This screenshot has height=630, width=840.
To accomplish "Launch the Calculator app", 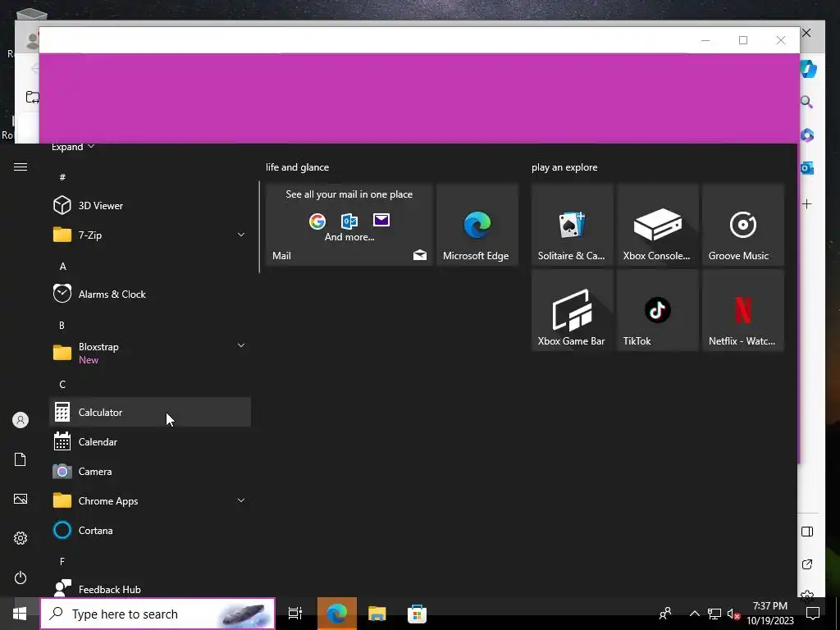I will coord(150,412).
